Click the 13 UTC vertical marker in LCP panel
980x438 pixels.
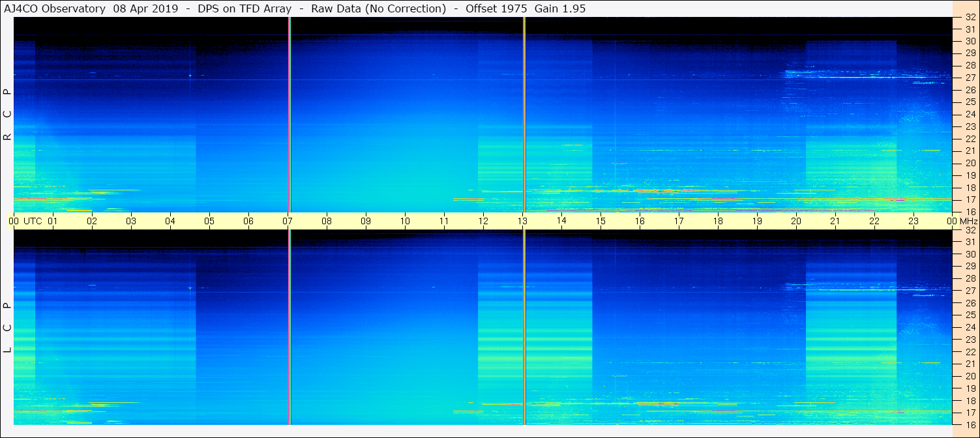click(x=524, y=327)
